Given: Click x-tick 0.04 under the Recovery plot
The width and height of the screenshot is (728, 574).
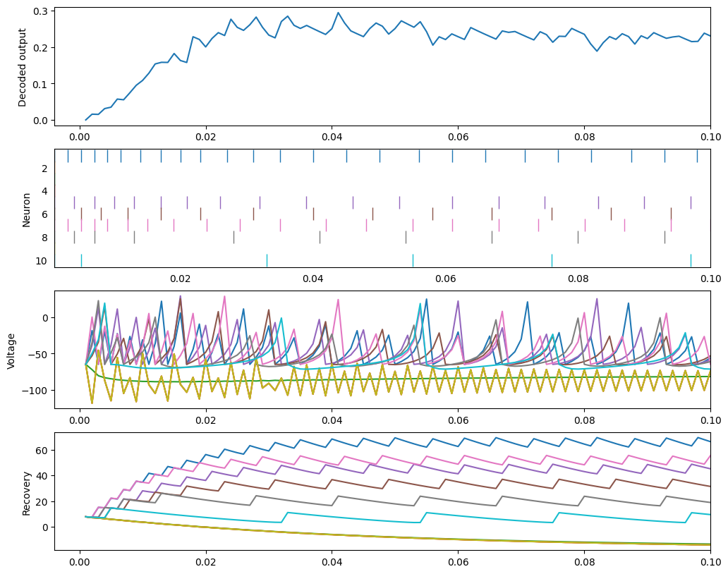Looking at the screenshot, I should (x=332, y=563).
